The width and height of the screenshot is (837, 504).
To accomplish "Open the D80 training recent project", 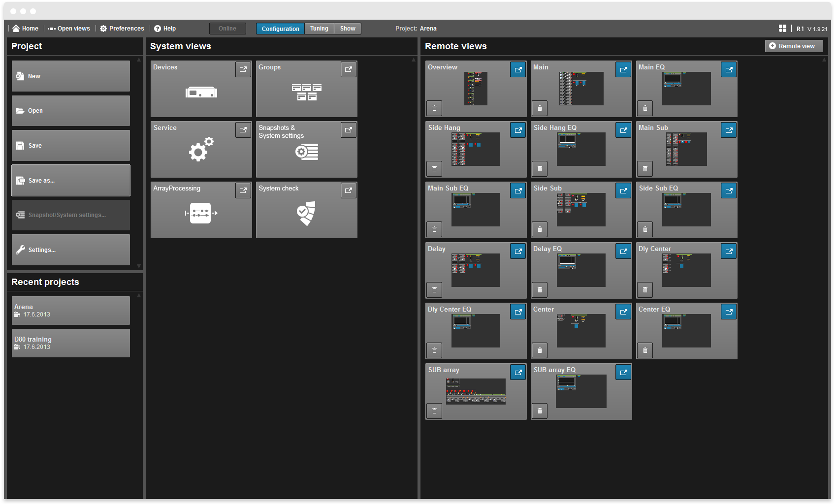I will click(71, 343).
